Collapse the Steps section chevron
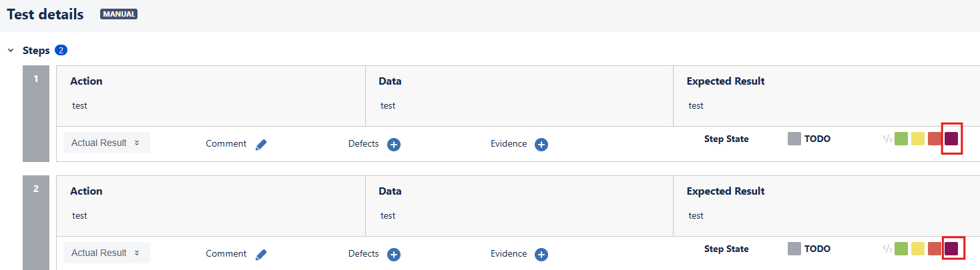Image resolution: width=980 pixels, height=270 pixels. pos(11,51)
